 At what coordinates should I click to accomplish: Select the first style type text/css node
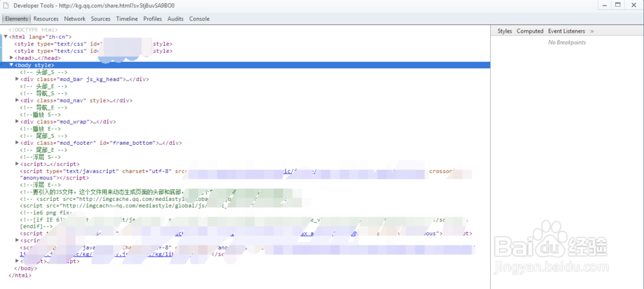click(x=93, y=44)
